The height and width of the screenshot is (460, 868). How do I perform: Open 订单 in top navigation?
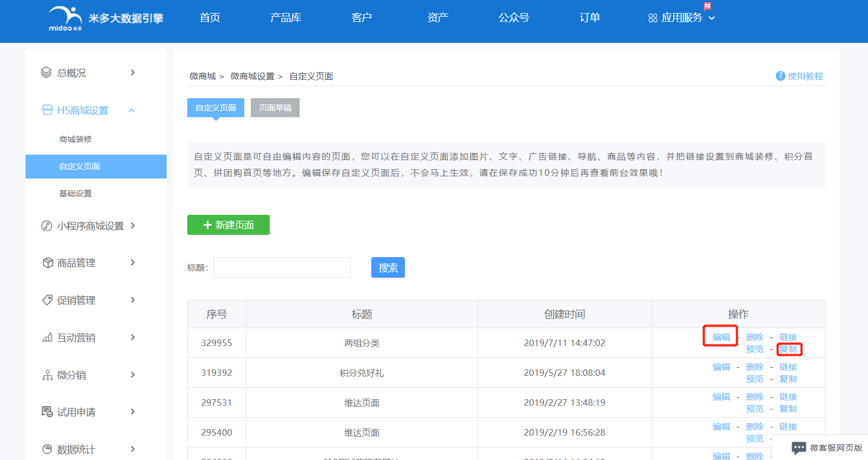[590, 18]
